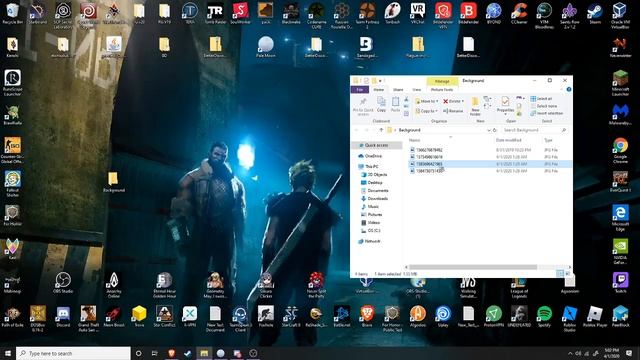Image resolution: width=640 pixels, height=360 pixels.
Task: Select the Bitdefender desktop icon
Action: point(468,13)
